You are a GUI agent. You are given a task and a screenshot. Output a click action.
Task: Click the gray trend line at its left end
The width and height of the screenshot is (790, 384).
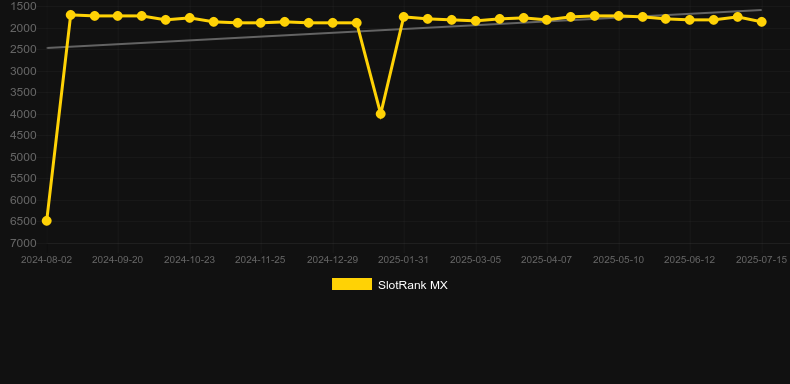click(48, 48)
